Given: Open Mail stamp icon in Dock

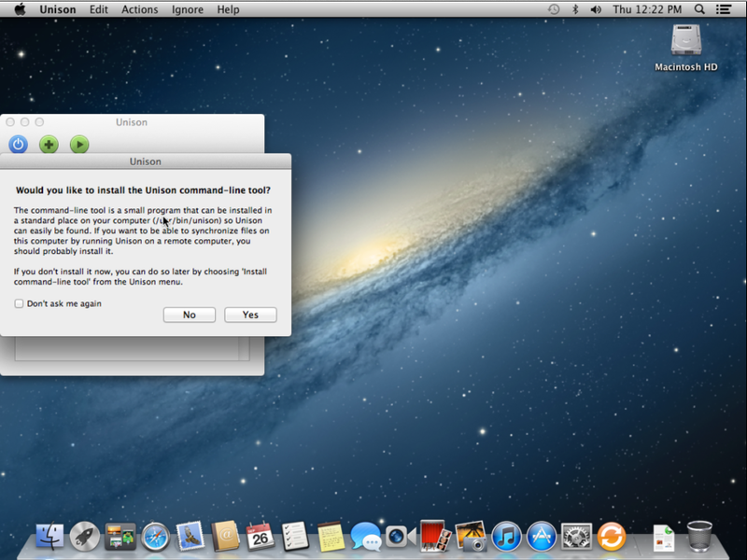Looking at the screenshot, I should click(x=190, y=536).
